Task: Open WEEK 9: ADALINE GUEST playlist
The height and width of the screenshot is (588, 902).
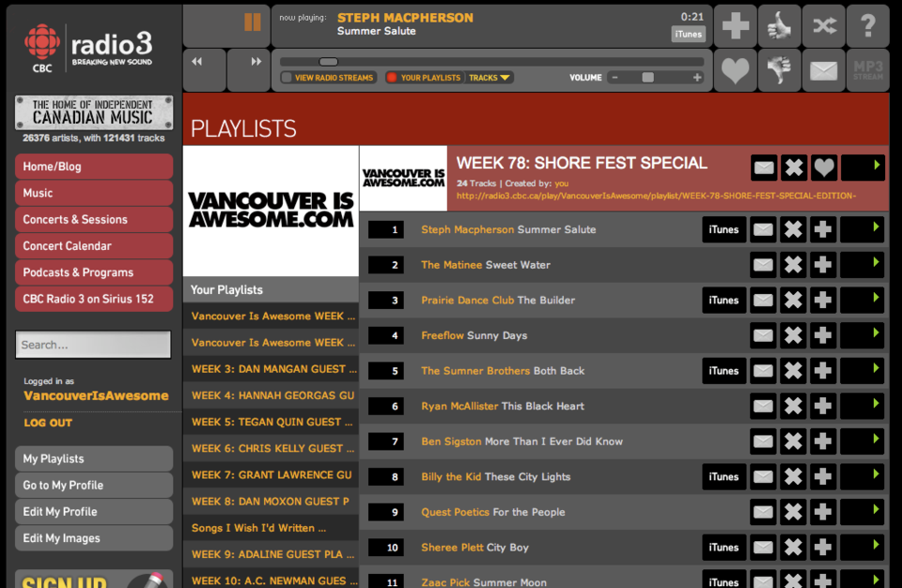Action: (271, 554)
